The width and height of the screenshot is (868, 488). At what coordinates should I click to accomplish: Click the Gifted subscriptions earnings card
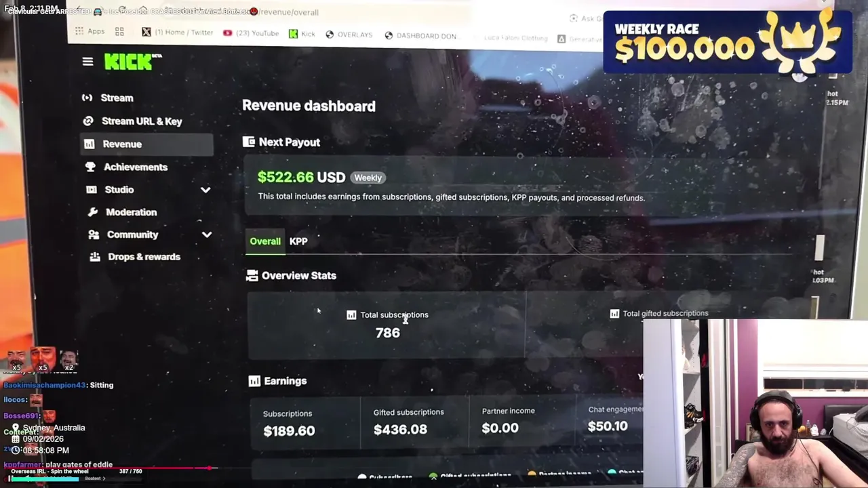[x=414, y=422]
